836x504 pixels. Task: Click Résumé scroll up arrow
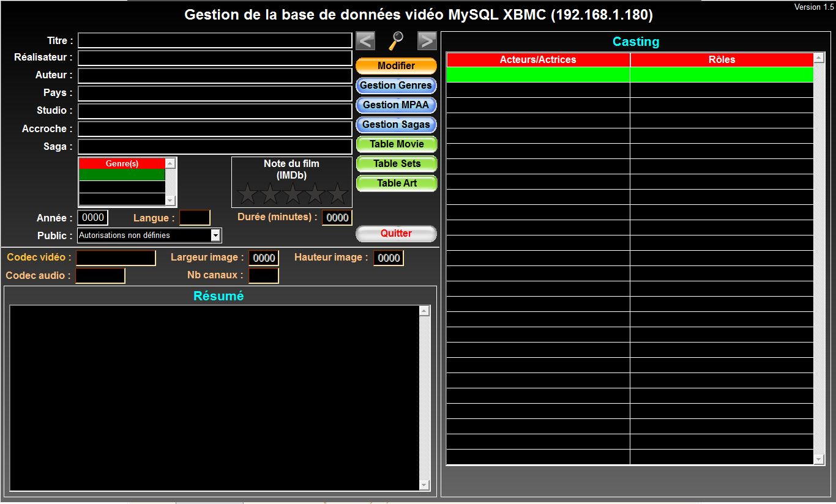pyautogui.click(x=425, y=311)
